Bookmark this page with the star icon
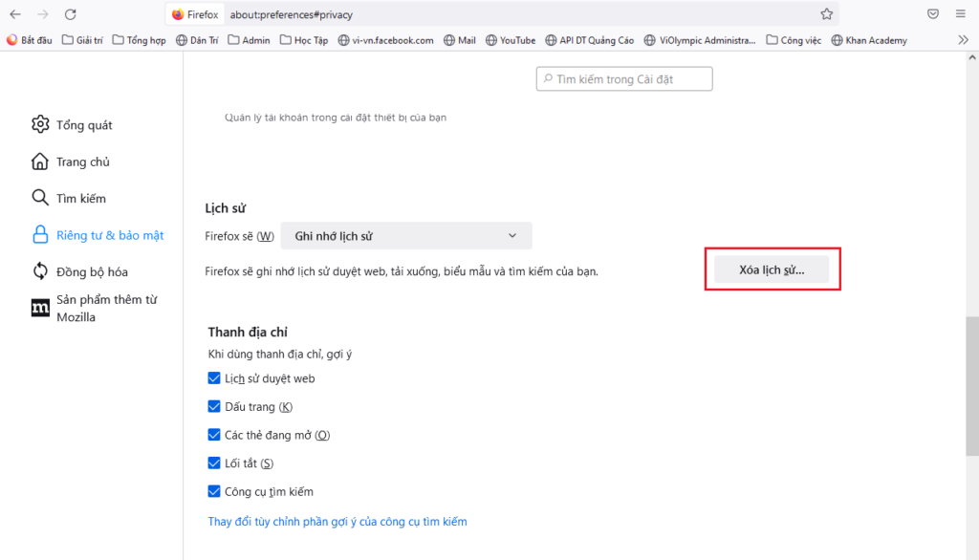This screenshot has width=979, height=560. (x=827, y=14)
